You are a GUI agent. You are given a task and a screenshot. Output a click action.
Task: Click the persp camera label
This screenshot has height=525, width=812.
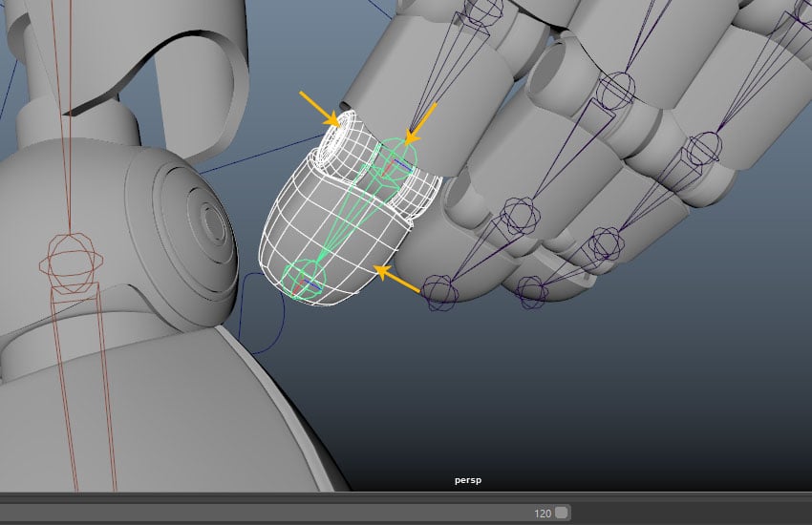click(x=468, y=480)
